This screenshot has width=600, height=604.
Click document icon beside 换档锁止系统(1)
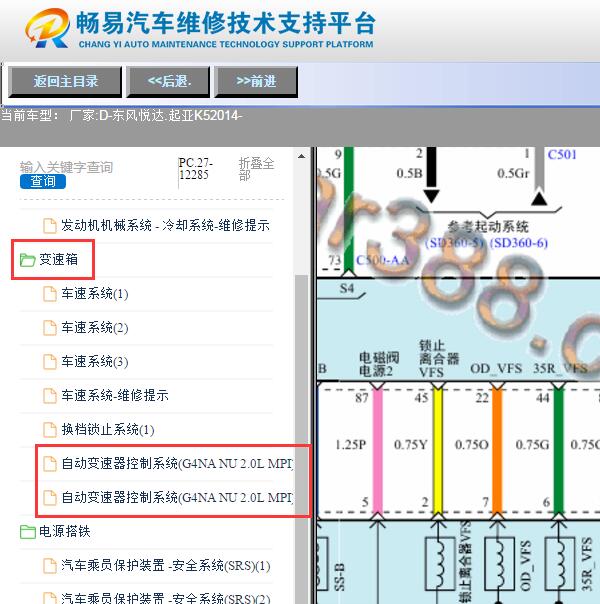pos(50,430)
